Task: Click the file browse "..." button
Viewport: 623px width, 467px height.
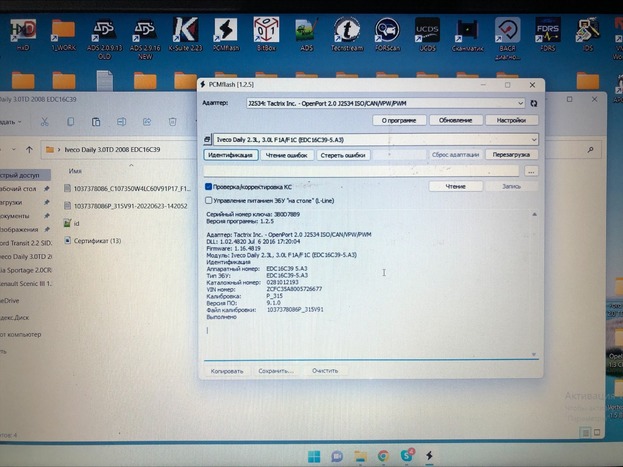Action: 531,171
